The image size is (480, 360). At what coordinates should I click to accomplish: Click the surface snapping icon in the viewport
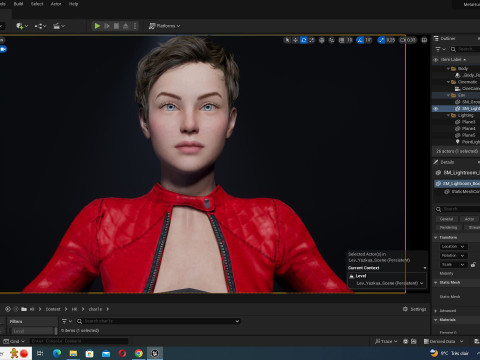click(x=331, y=40)
